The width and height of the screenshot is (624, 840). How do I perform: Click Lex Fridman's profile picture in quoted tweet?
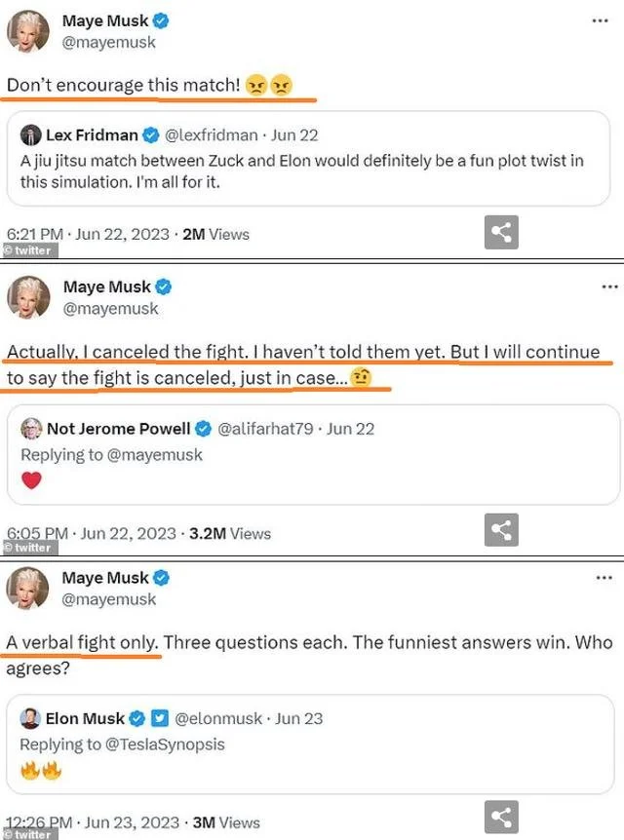30,135
